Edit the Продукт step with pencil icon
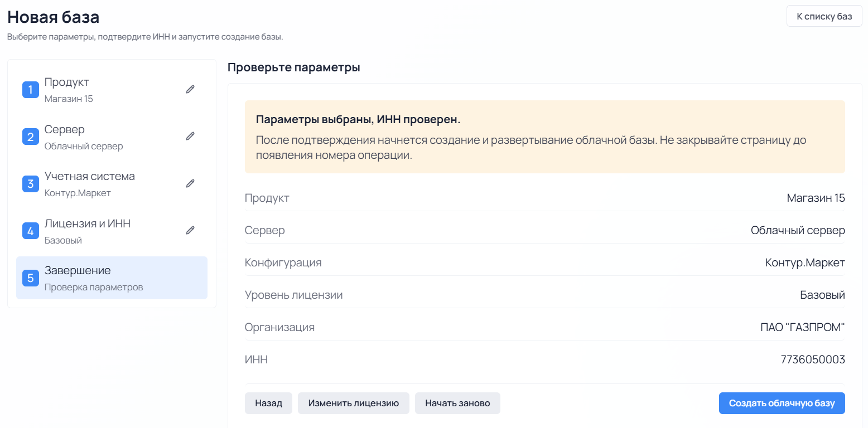This screenshot has height=428, width=868. 190,89
